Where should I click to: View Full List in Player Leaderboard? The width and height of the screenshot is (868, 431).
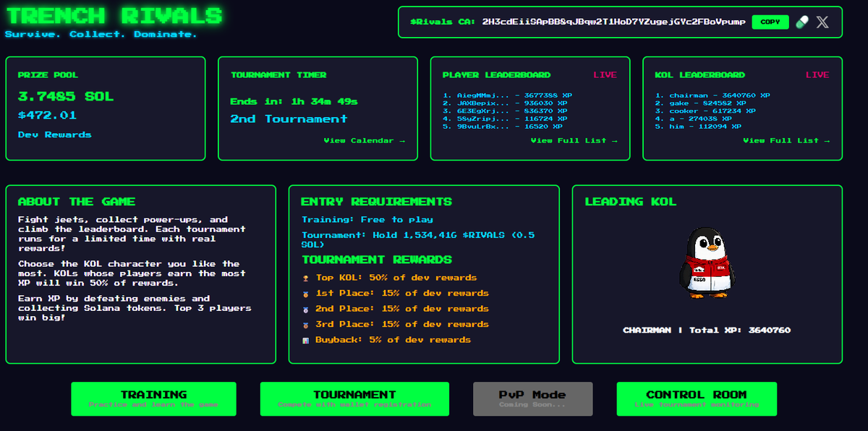[574, 140]
